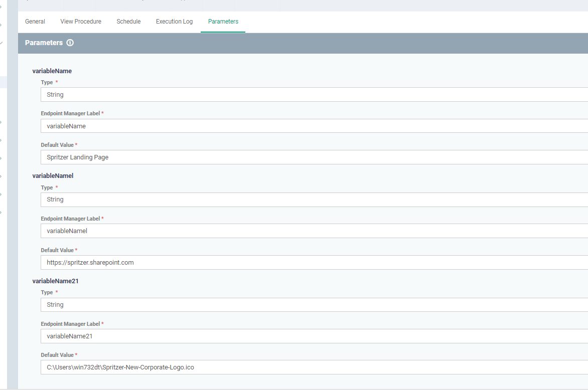
Task: Click the variableName21 section heading
Action: pos(56,281)
